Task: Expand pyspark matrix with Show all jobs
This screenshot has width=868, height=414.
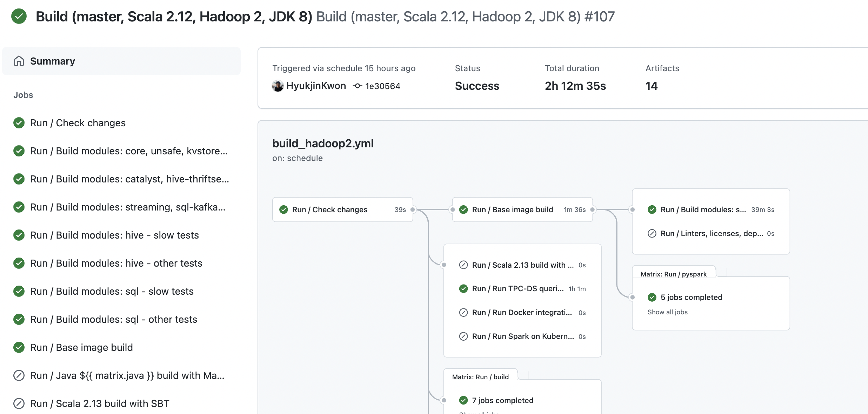Action: 667,312
